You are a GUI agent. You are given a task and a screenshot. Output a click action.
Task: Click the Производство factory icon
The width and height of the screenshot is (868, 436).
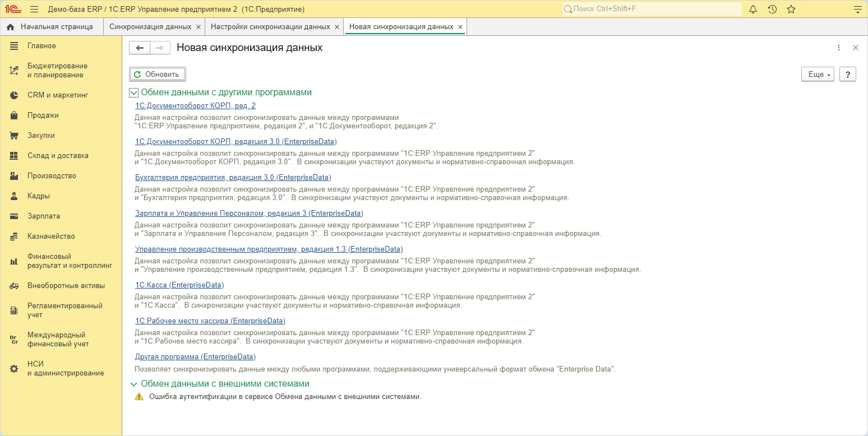click(x=15, y=176)
